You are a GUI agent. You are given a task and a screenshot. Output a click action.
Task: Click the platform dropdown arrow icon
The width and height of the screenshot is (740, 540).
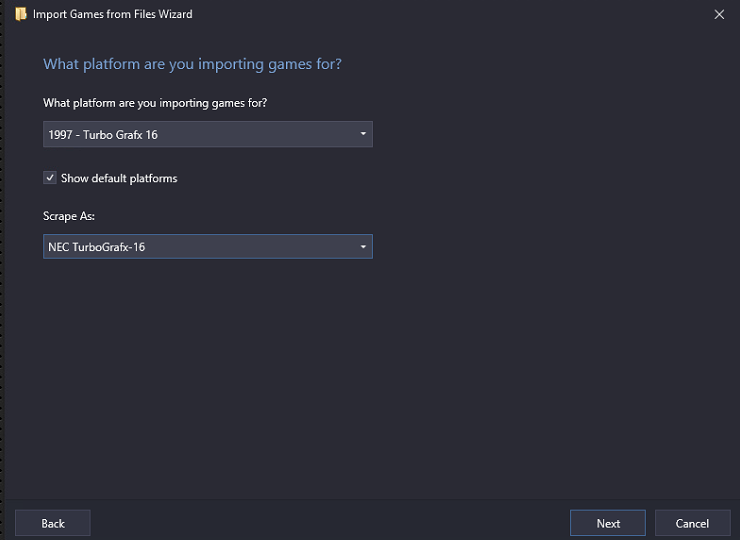click(363, 134)
